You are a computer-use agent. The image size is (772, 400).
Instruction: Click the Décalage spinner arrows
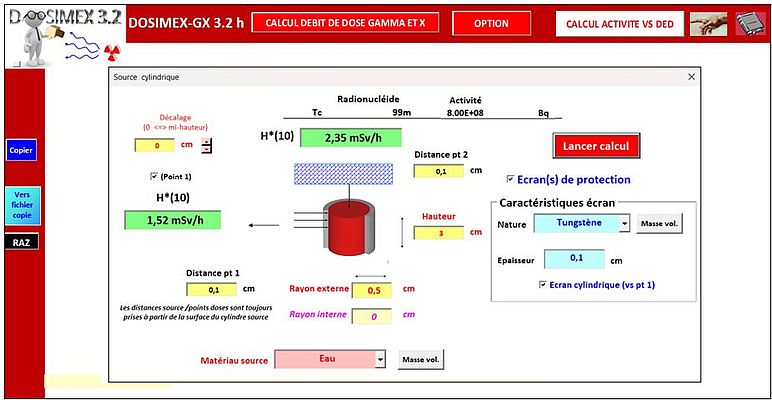(207, 146)
